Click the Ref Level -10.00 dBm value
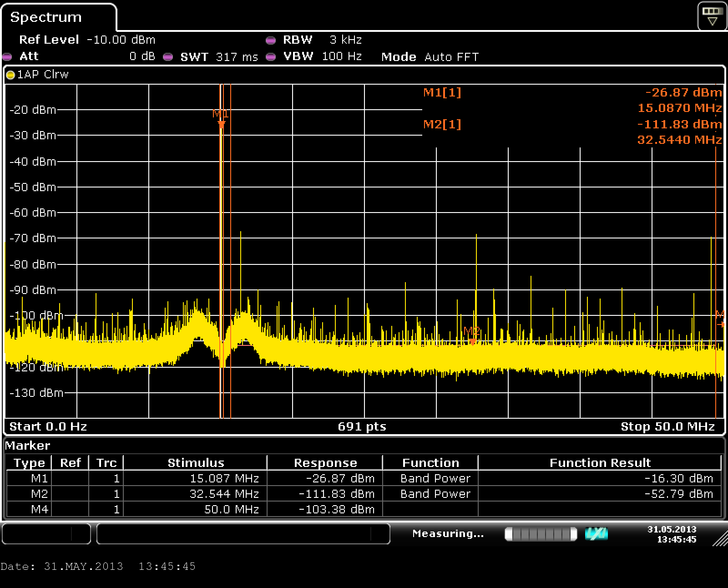Image resolution: width=728 pixels, height=588 pixels. (121, 40)
